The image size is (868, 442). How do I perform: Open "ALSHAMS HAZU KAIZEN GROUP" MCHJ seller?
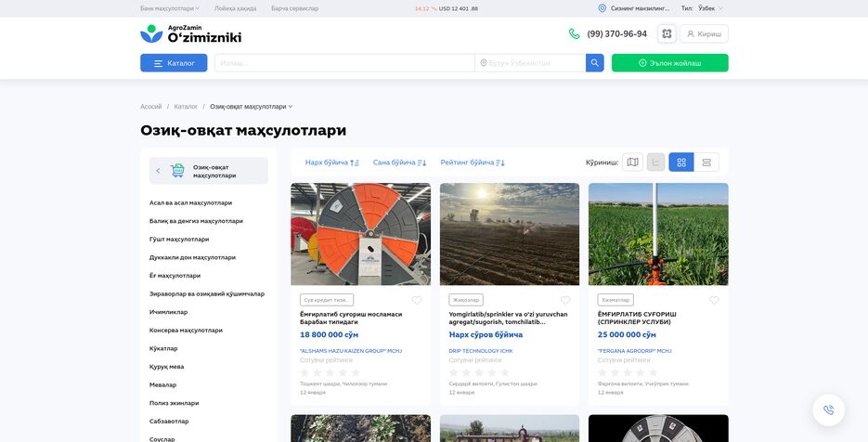pos(351,351)
